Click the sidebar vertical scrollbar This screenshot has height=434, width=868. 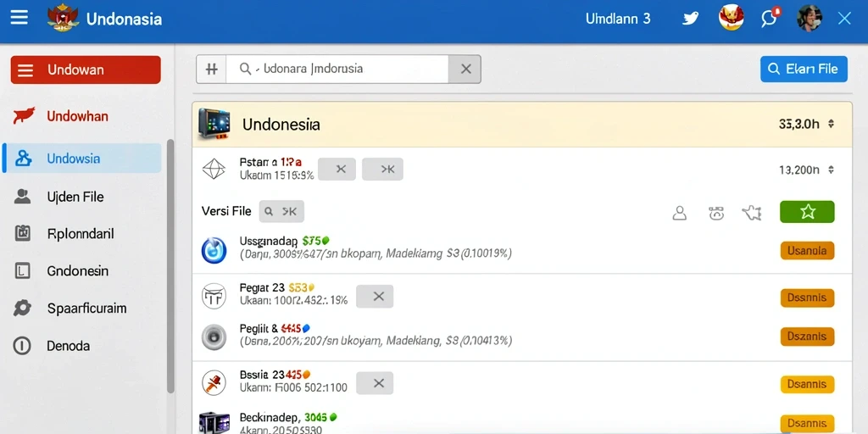pos(170,265)
